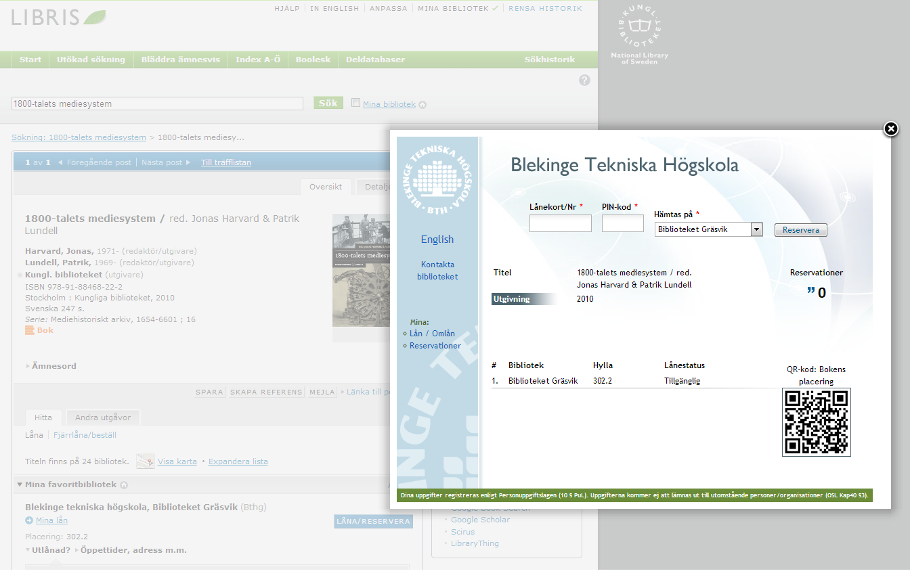
Task: Click RENSA HISTORIK
Action: [545, 9]
